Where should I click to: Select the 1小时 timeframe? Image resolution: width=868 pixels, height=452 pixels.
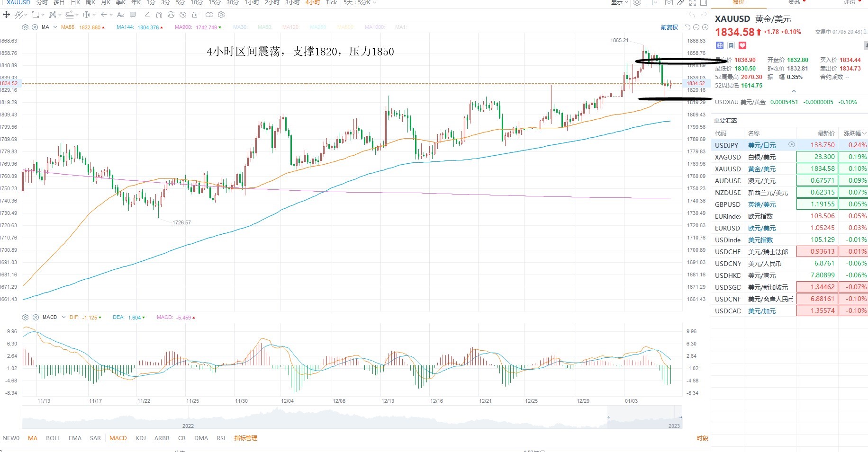pyautogui.click(x=252, y=2)
